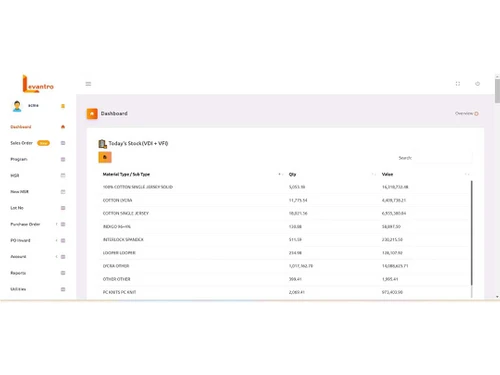Click the Today's Stock clipboard icon

[x=102, y=144]
